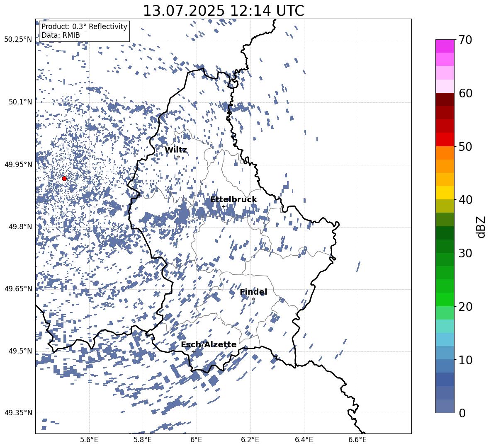
Task: Pick the bright red colorbar swatch above 50
Action: click(x=445, y=140)
